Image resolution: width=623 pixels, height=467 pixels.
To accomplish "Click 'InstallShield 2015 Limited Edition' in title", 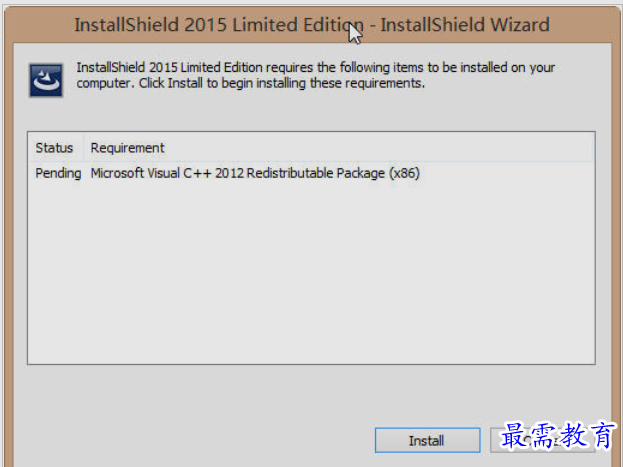I will click(x=219, y=25).
